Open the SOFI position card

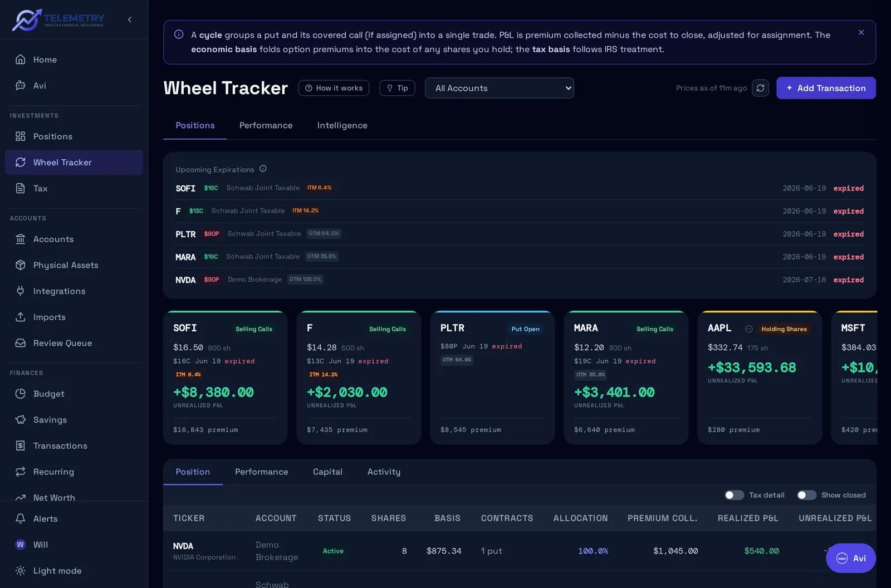click(x=225, y=378)
